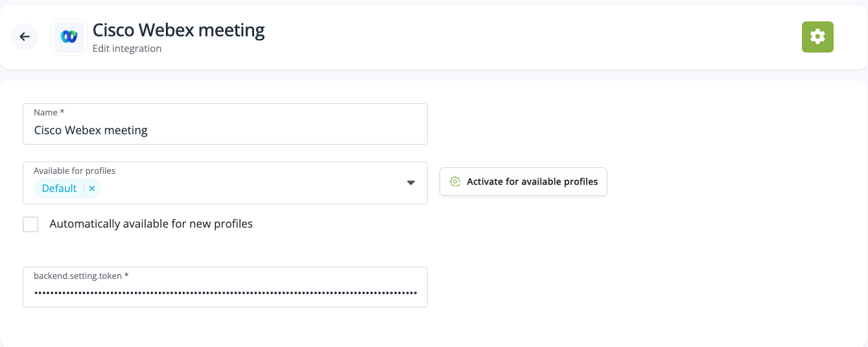Click the 'backend.setting.token *' label
The image size is (868, 347).
pyautogui.click(x=81, y=276)
